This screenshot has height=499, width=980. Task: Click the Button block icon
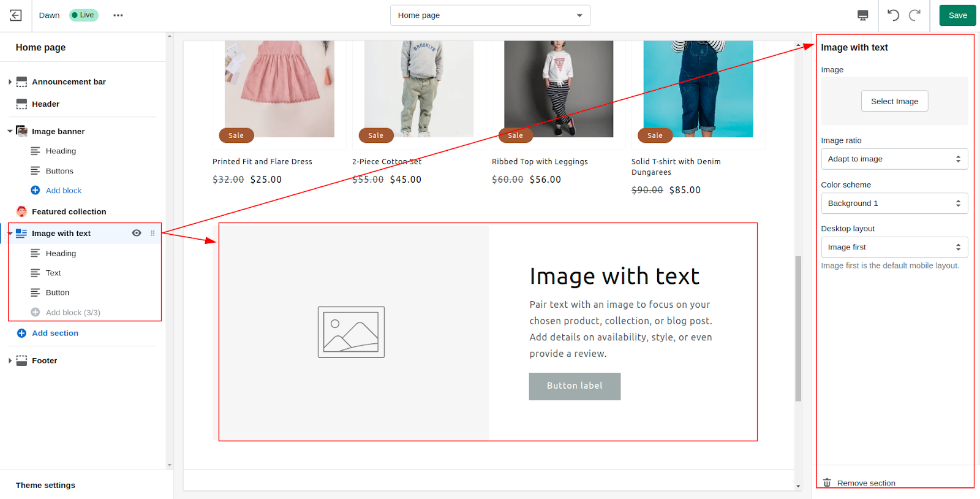tap(36, 292)
